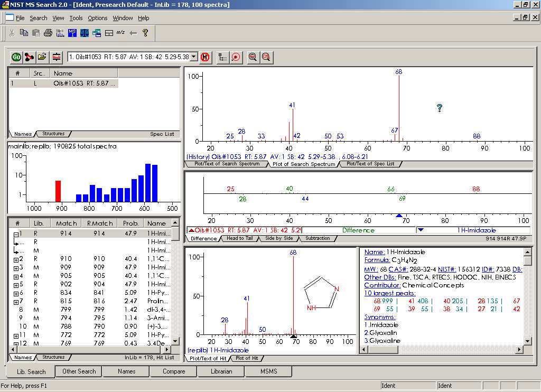
Task: Click the teal question mark in search spectrum plot
Action: coord(439,108)
